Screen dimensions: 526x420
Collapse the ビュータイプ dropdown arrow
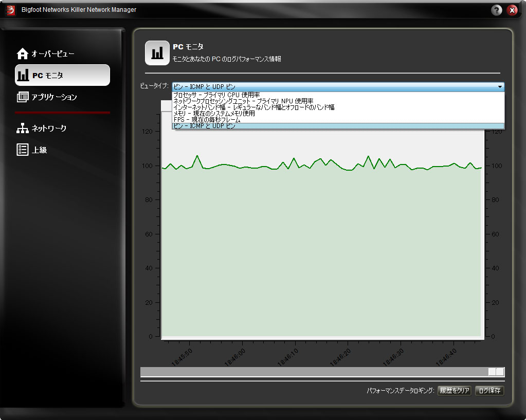click(500, 87)
